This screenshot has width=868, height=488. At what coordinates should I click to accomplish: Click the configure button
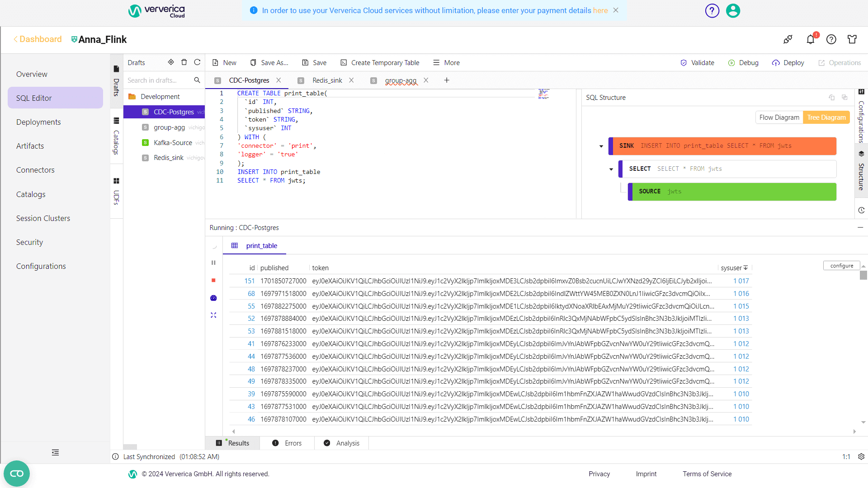(841, 266)
